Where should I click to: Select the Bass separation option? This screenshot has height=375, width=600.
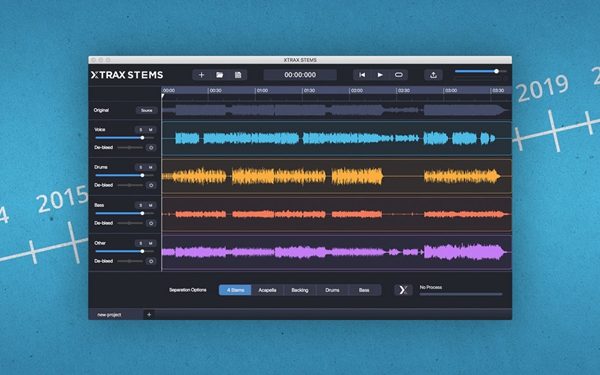pyautogui.click(x=364, y=290)
